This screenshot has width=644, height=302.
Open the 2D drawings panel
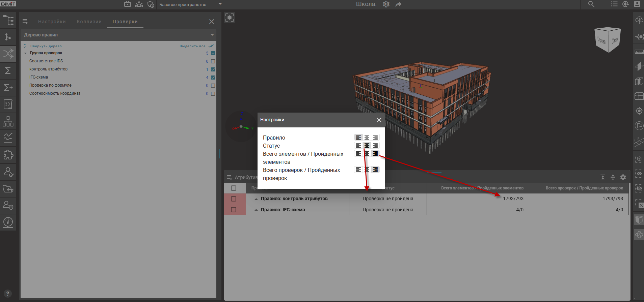click(x=8, y=104)
